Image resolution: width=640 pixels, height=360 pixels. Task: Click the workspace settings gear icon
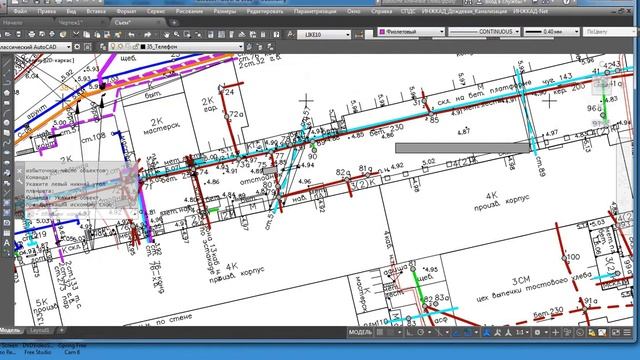pos(77,47)
